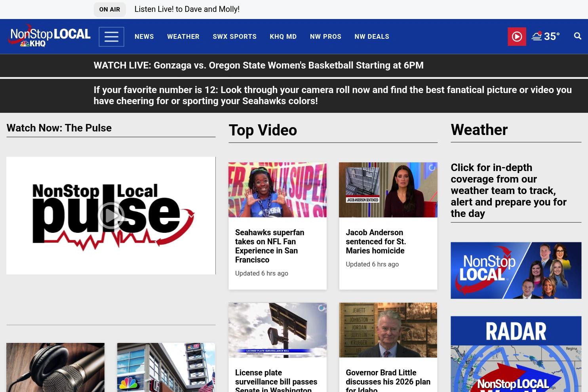This screenshot has height=392, width=588.
Task: Go to NonStop Local KHQ homepage logo
Action: point(49,36)
